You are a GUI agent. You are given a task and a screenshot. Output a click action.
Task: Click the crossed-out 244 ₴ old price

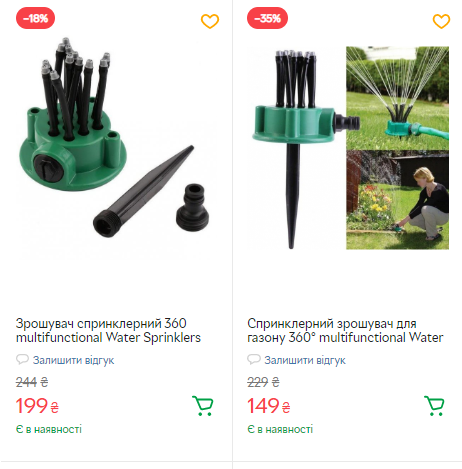click(x=32, y=382)
